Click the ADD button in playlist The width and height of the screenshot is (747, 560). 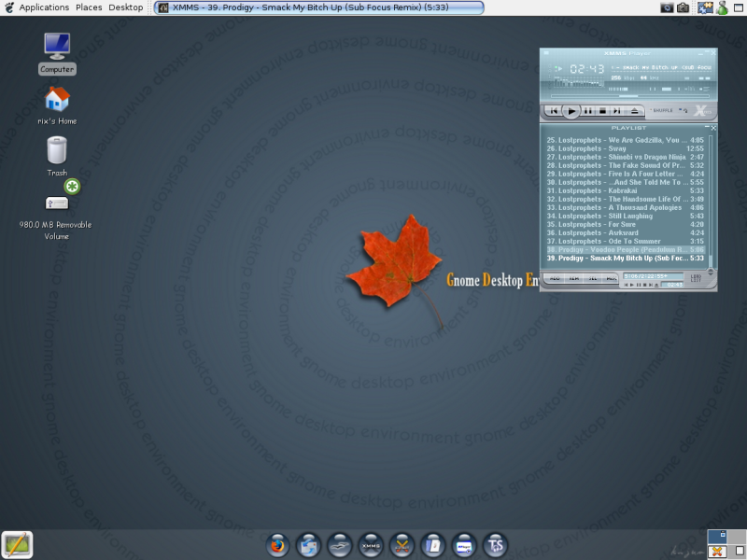coord(555,278)
